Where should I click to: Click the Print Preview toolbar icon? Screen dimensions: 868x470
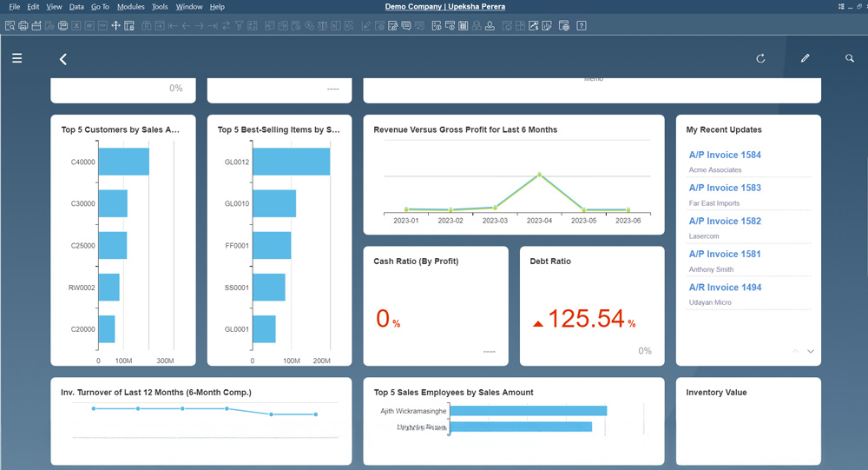pos(10,25)
